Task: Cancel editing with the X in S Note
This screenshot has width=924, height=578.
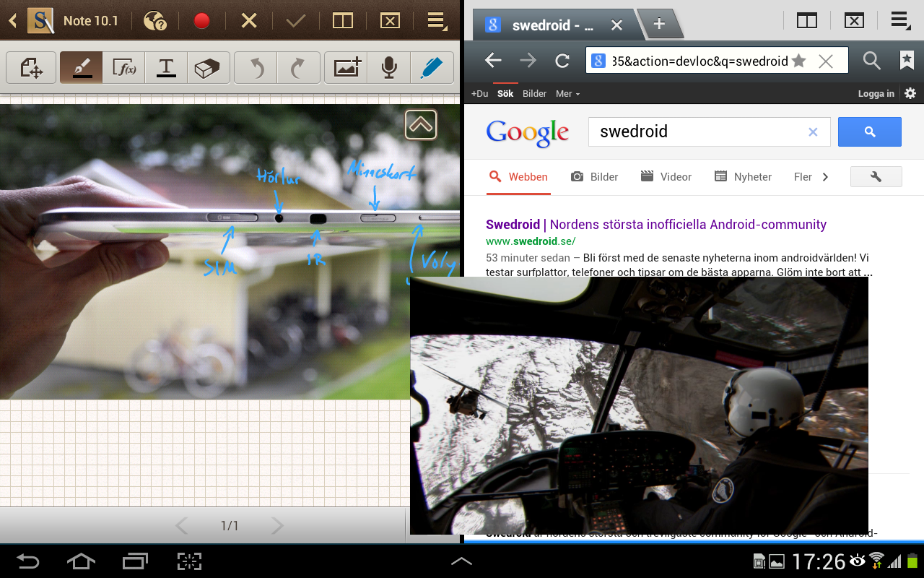Action: pos(249,20)
